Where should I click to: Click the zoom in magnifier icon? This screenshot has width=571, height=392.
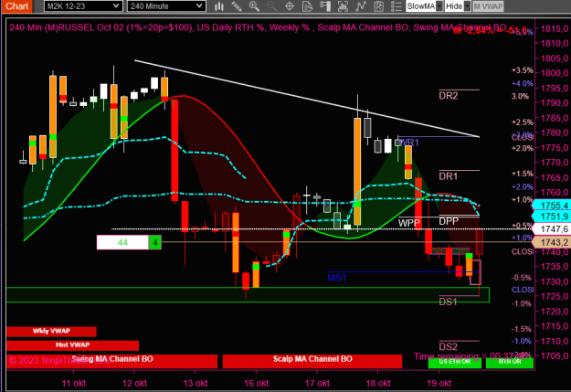pyautogui.click(x=254, y=6)
